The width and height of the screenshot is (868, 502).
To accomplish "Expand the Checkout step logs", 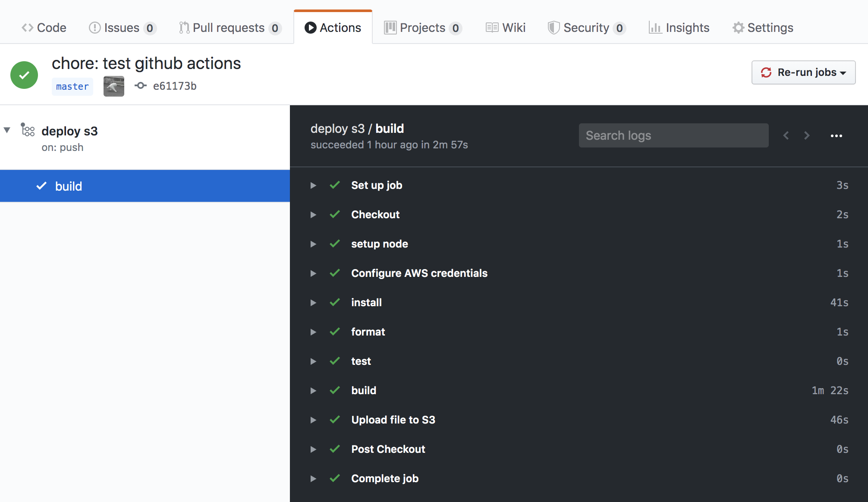I will [x=313, y=215].
